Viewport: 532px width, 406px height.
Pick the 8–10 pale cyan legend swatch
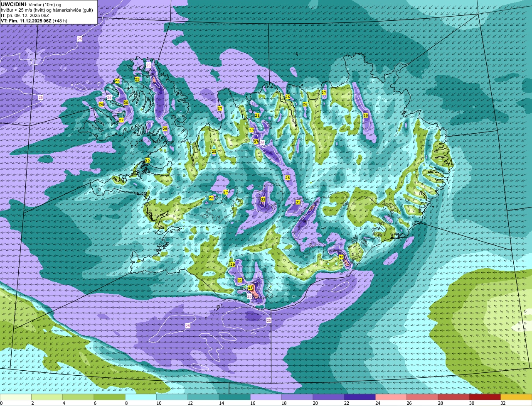tap(141, 397)
